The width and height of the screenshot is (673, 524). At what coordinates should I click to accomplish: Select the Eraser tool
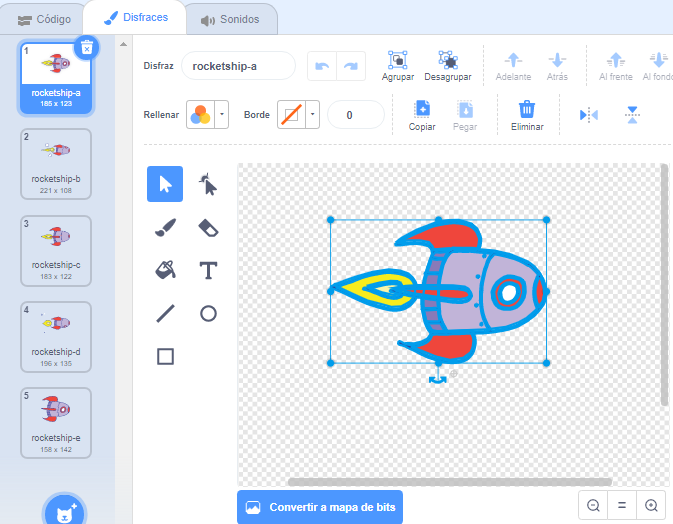tap(208, 227)
